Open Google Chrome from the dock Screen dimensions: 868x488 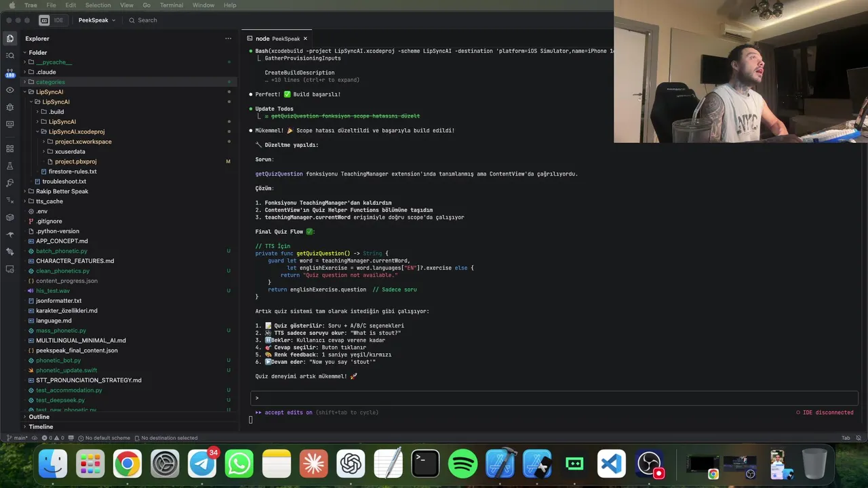pos(127,464)
